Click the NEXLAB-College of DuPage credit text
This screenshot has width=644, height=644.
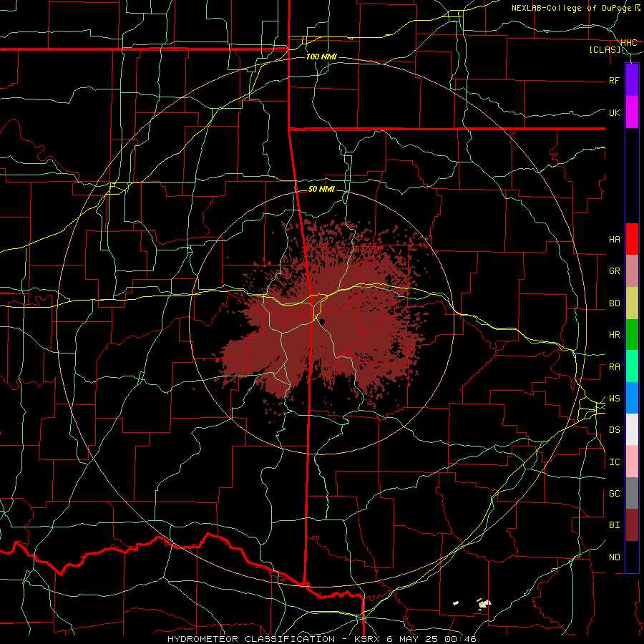click(x=572, y=8)
